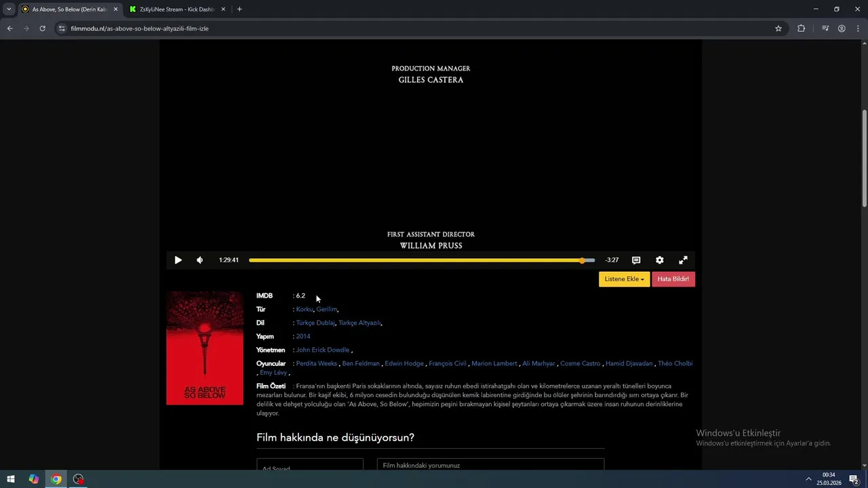This screenshot has height=488, width=868.
Task: Open the Copilot taskbar icon
Action: tap(33, 479)
